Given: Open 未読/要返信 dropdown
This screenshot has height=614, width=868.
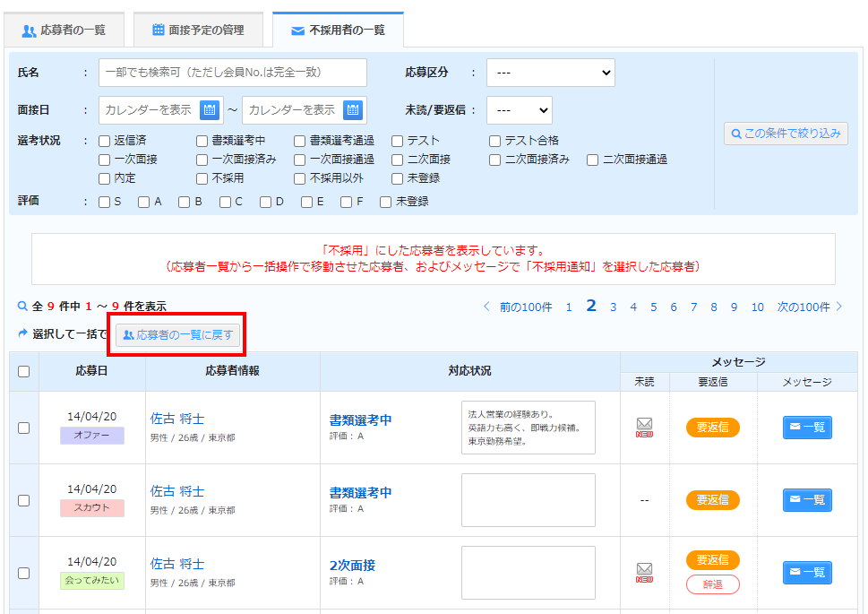Looking at the screenshot, I should (x=520, y=110).
